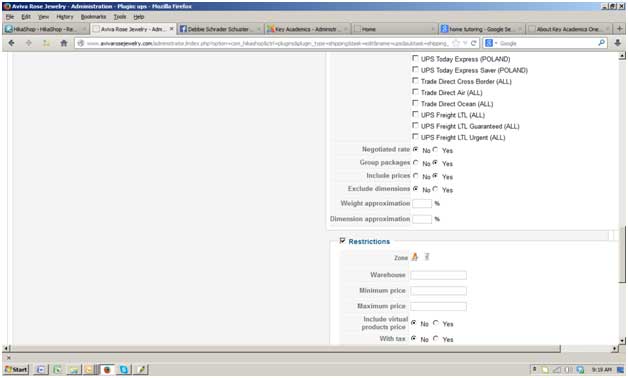Check UPS Freight LTL Guaranteed (ALL)
Viewport: 628px width, 378px height.
click(415, 125)
